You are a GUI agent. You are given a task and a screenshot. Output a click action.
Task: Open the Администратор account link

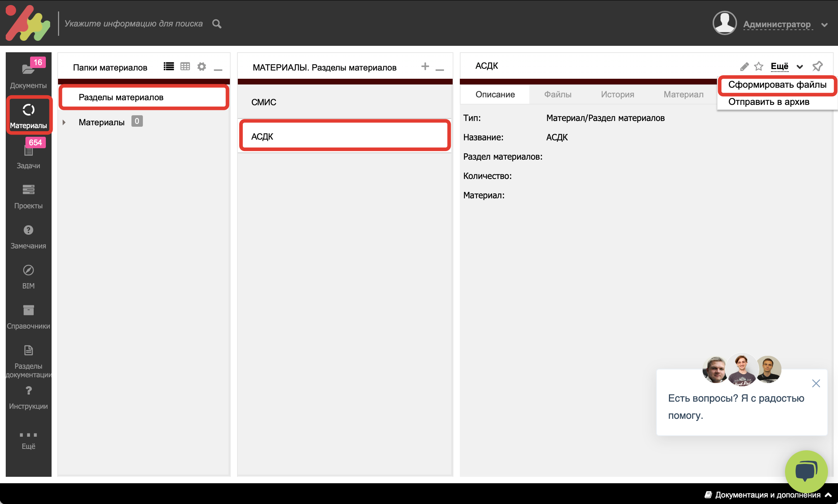(x=777, y=24)
